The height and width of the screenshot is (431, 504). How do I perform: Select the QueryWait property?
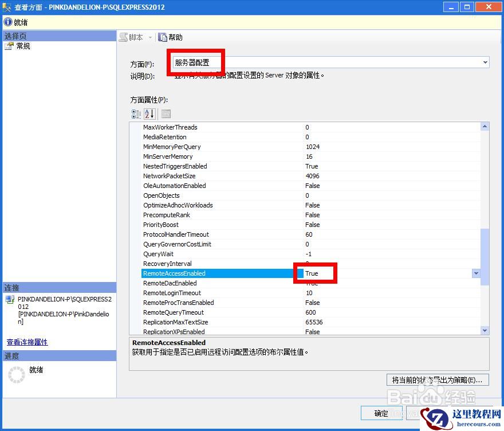point(158,254)
